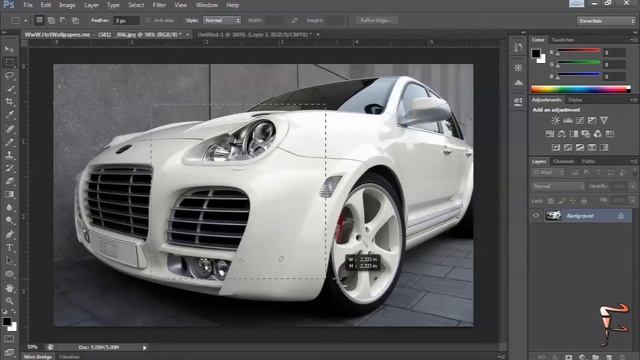640x360 pixels.
Task: Select the Gradient tool
Action: pos(9,194)
